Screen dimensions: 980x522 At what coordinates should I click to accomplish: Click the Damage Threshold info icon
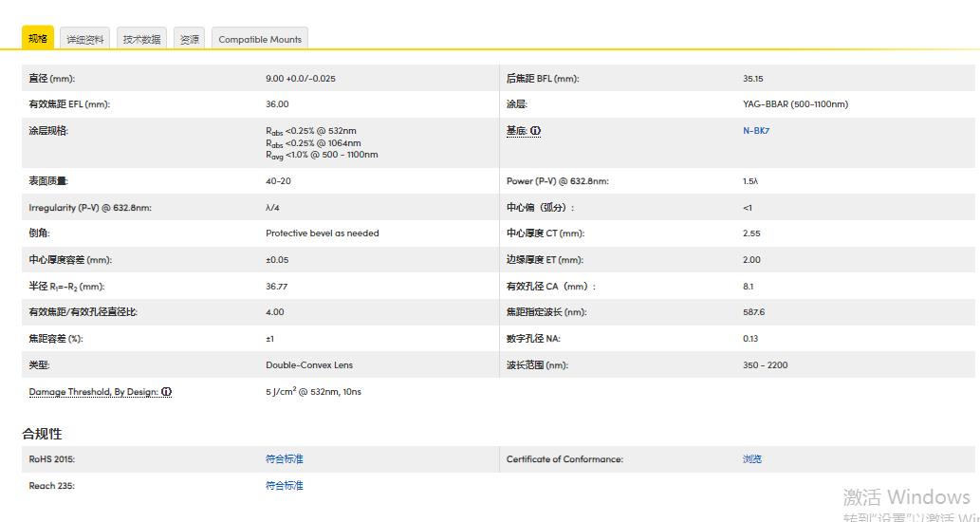coord(167,392)
